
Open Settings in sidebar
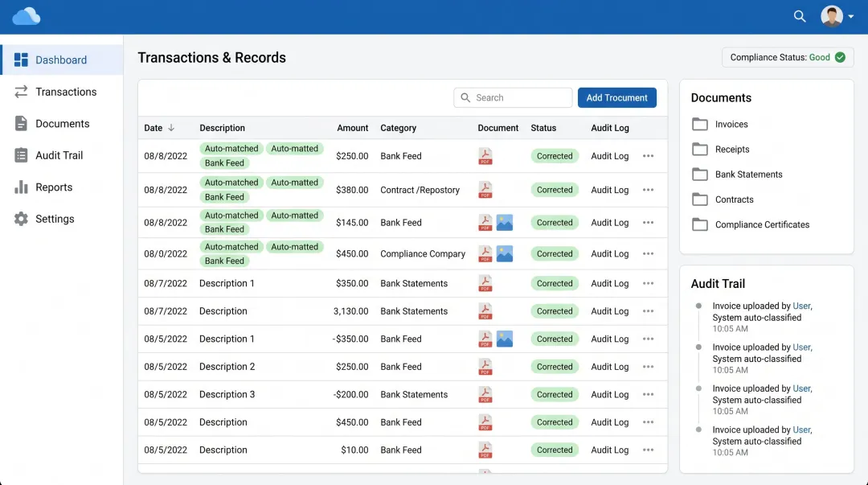[61, 219]
